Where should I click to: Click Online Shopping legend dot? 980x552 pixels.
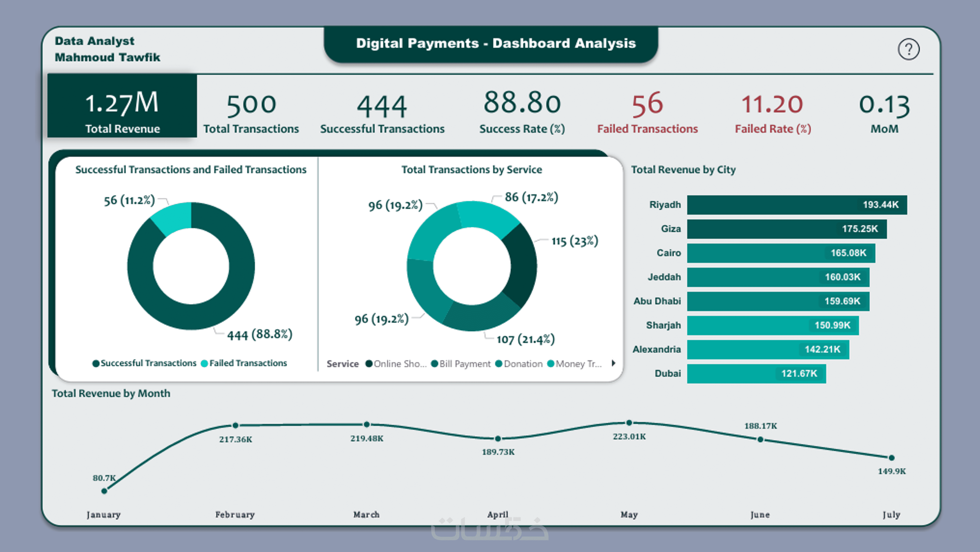369,364
